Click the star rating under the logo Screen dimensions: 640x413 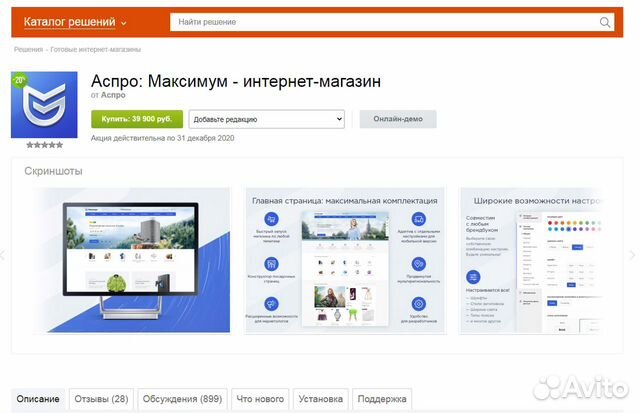point(44,145)
